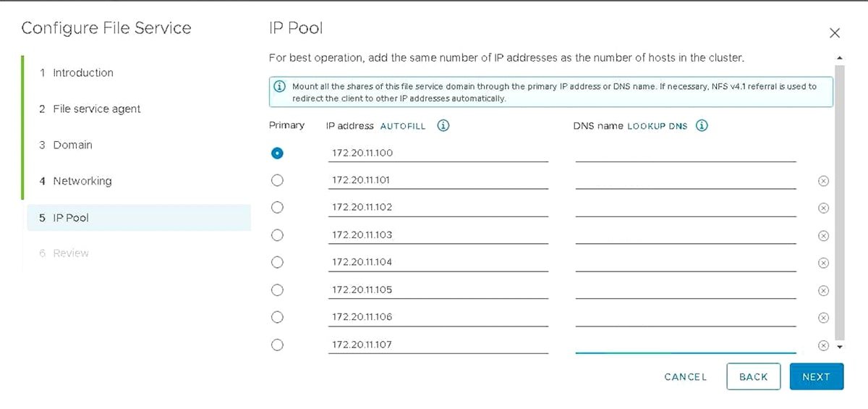The image size is (868, 409).
Task: Close the Configure File Service dialog
Action: point(835,33)
